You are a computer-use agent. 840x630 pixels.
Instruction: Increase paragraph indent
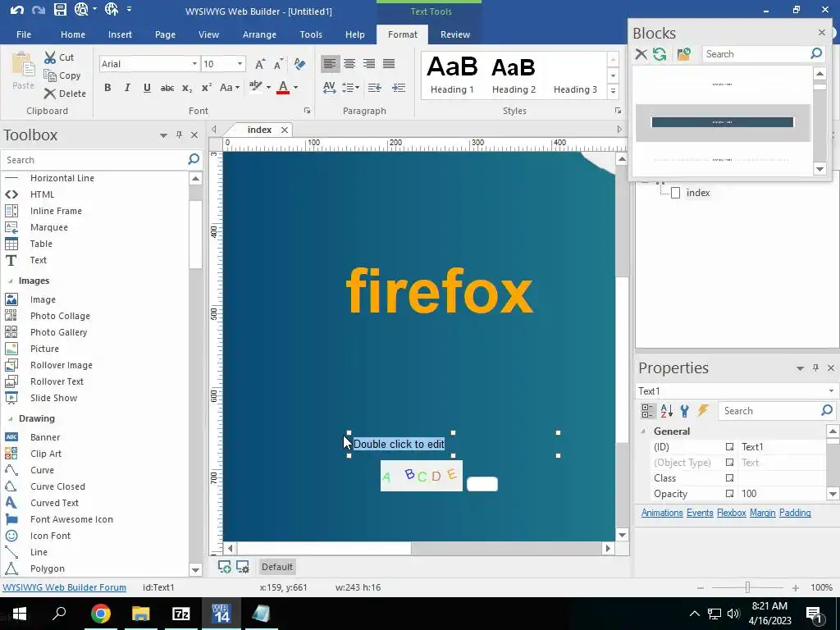coord(399,88)
